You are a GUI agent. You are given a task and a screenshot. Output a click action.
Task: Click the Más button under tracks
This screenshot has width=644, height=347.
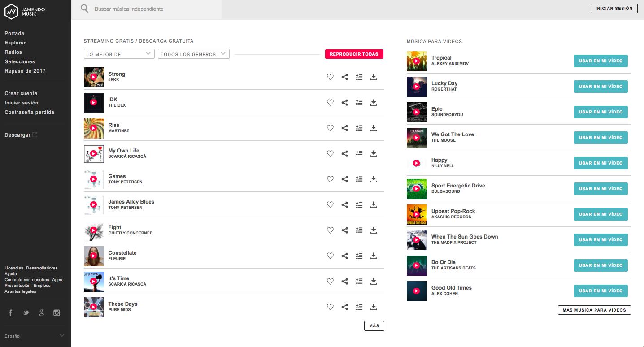pyautogui.click(x=374, y=326)
